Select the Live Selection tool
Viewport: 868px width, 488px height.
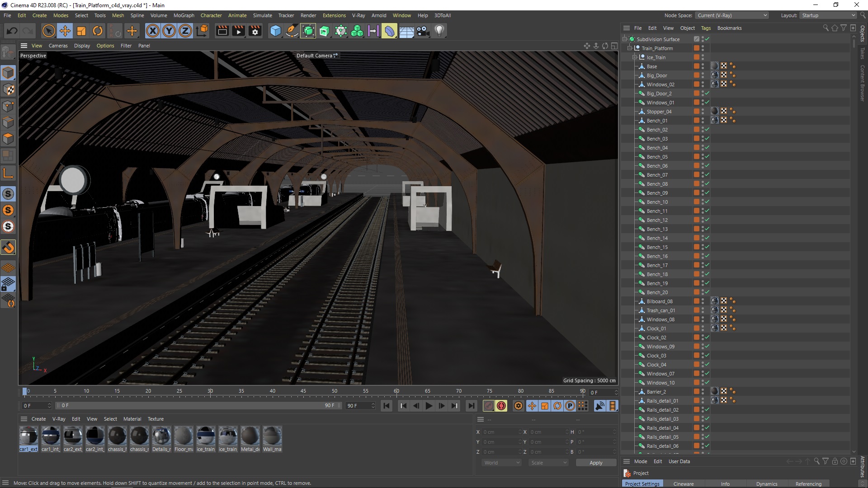[48, 31]
